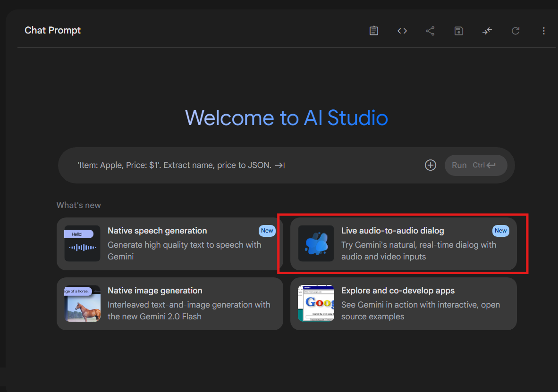The width and height of the screenshot is (558, 392).
Task: Click the tab arrow icon after sample prompt
Action: [280, 166]
